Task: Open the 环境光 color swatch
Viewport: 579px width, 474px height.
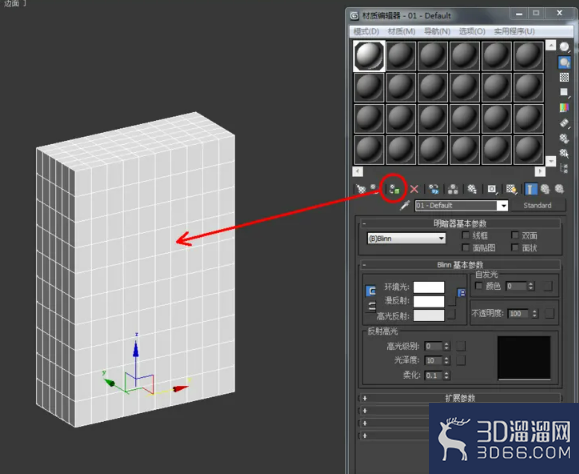Action: point(429,287)
